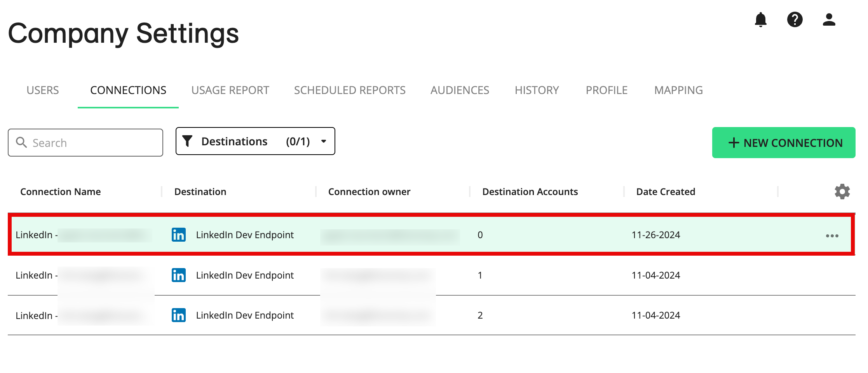Select LinkedIn Dev Endpoint in row with 1 account
The width and height of the screenshot is (868, 373).
[x=245, y=275]
